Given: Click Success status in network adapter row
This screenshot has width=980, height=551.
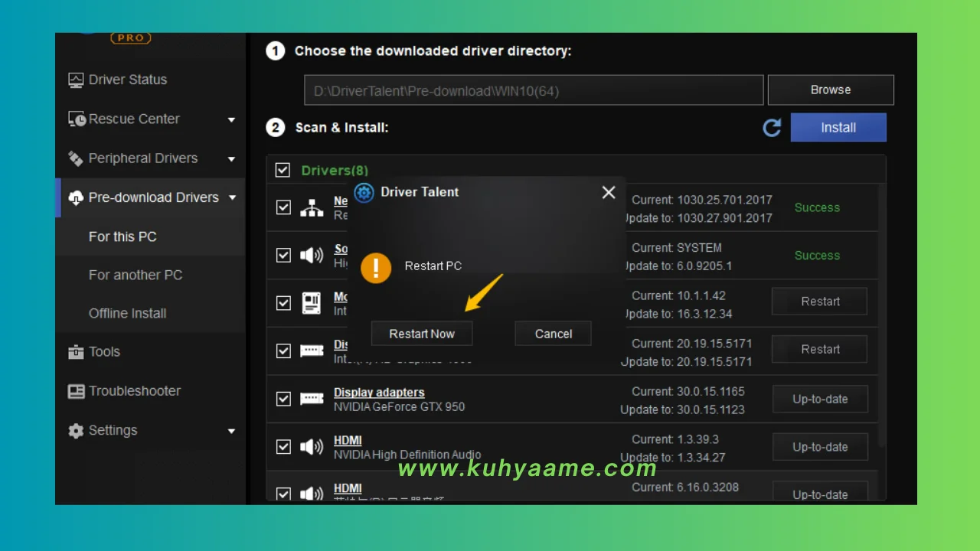Looking at the screenshot, I should 817,207.
